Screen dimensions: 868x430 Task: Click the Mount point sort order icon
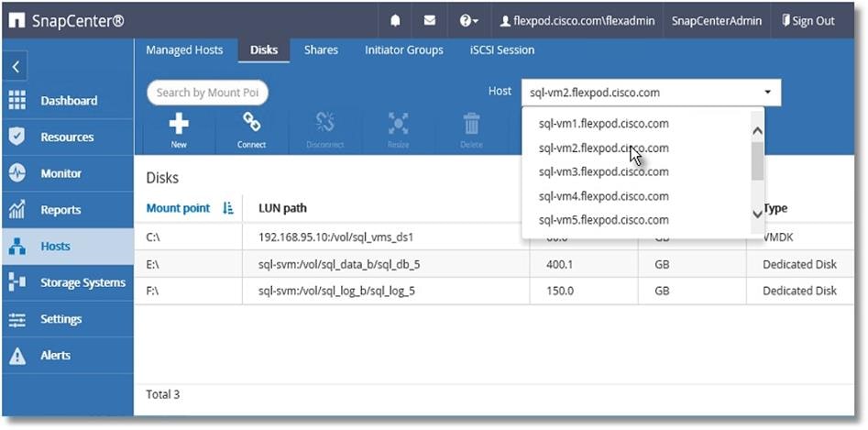[x=228, y=208]
